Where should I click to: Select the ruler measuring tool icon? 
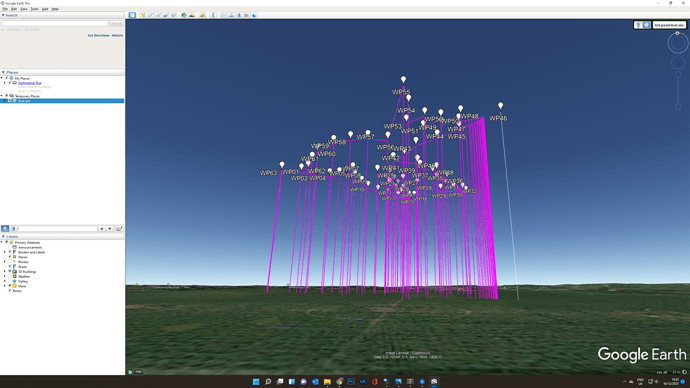(213, 15)
